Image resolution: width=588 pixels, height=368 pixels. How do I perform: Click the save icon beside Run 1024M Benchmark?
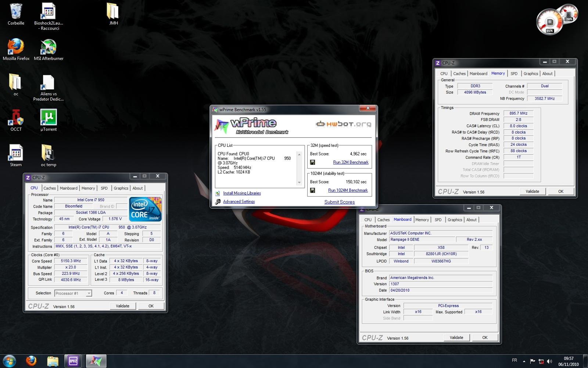pos(312,190)
